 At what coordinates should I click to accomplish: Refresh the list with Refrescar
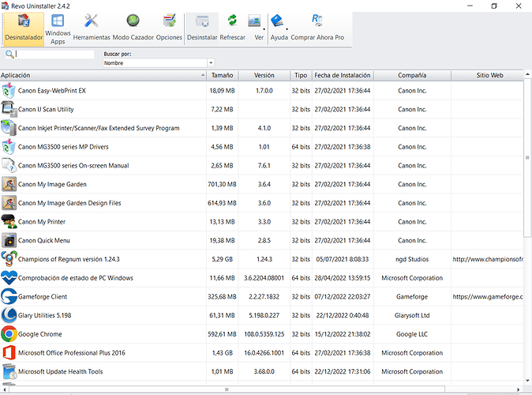pos(232,29)
